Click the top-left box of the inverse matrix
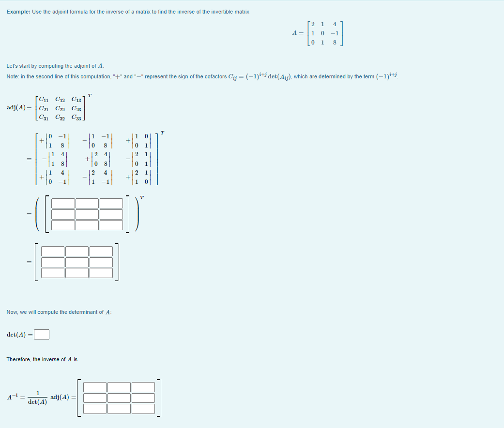Viewport: 504px width, 428px height. pos(95,387)
